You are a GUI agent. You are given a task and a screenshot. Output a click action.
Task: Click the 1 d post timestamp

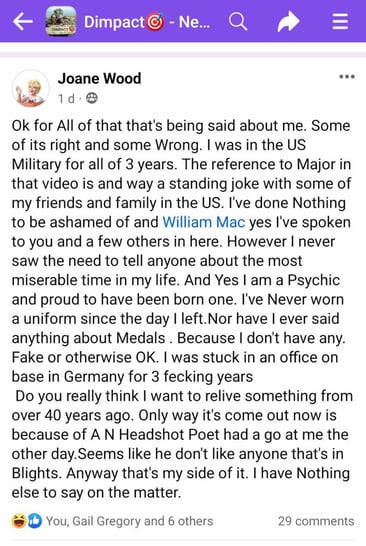66,99
